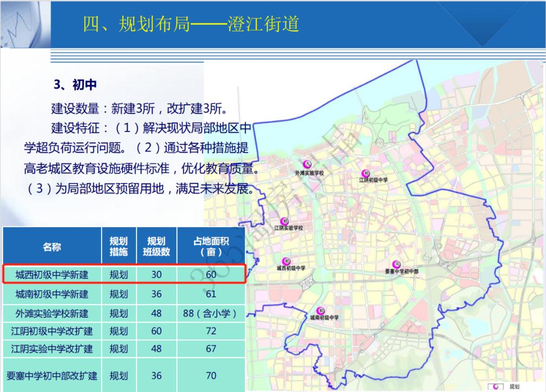Click the 占地面积（亩） column header
Screen dimensions: 546x392
click(211, 247)
